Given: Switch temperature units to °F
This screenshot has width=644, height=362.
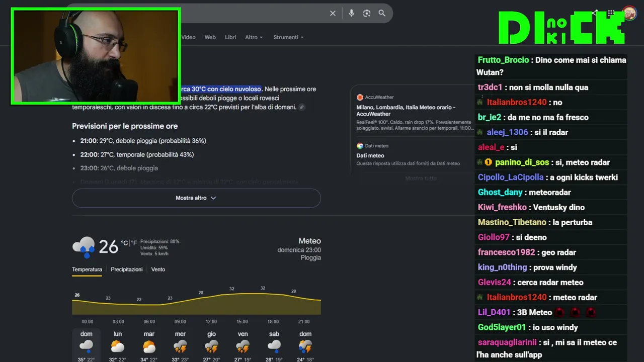Looking at the screenshot, I should (134, 243).
